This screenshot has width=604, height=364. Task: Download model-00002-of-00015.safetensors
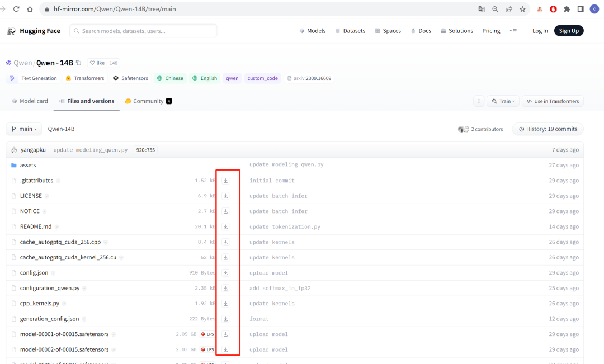tap(226, 350)
